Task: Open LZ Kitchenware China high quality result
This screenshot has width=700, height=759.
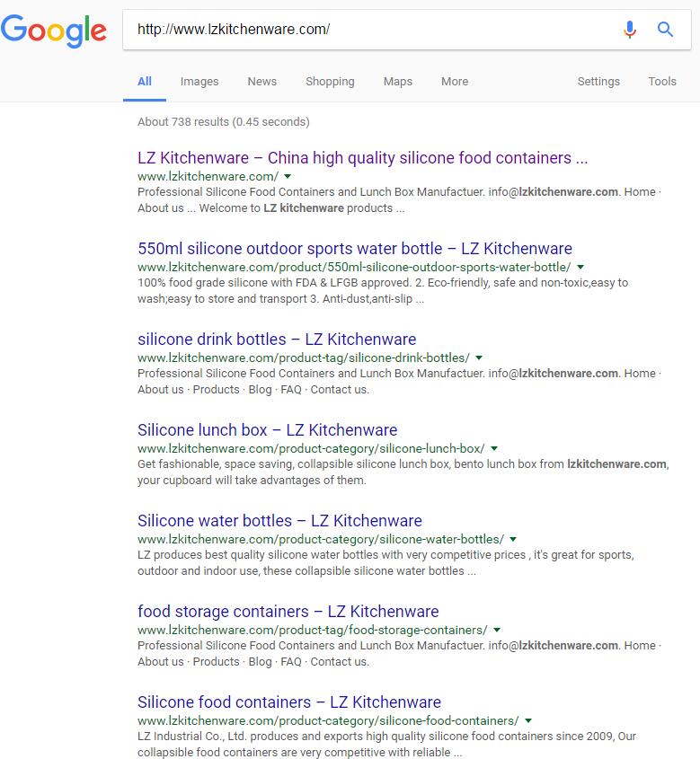Action: [363, 158]
